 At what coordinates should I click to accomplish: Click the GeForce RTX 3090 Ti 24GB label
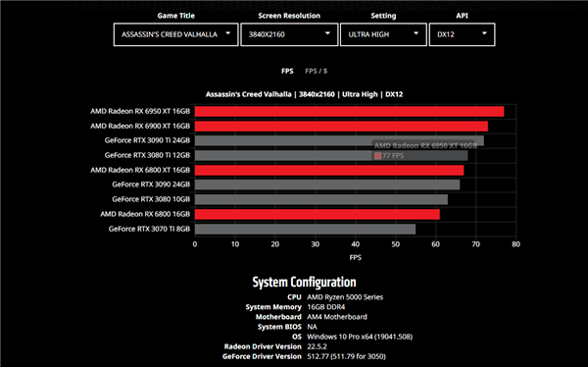coord(147,140)
